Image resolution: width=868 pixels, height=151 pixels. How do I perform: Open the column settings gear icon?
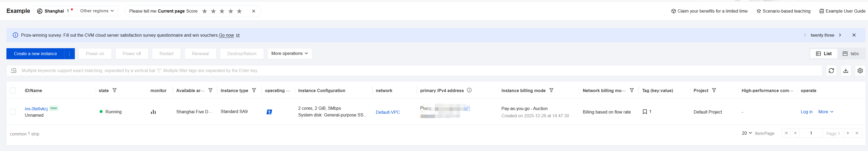[860, 71]
